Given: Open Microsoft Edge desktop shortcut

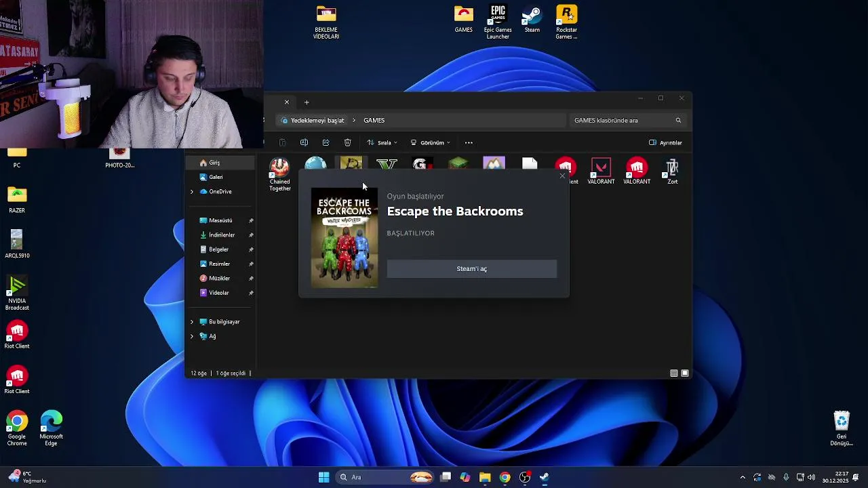Looking at the screenshot, I should [52, 428].
